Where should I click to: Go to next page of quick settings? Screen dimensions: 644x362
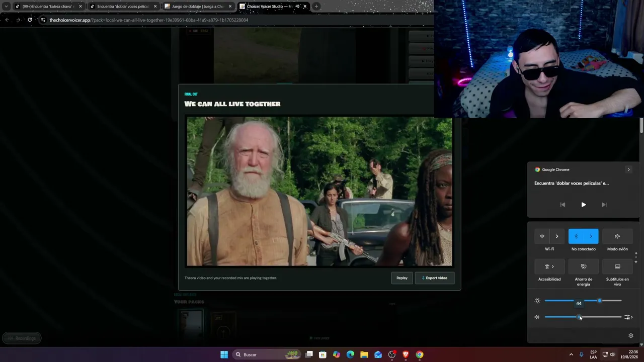click(x=636, y=262)
